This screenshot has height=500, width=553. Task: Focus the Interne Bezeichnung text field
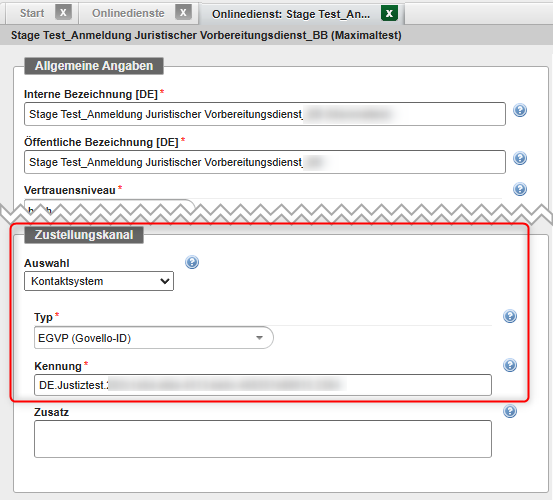point(265,114)
